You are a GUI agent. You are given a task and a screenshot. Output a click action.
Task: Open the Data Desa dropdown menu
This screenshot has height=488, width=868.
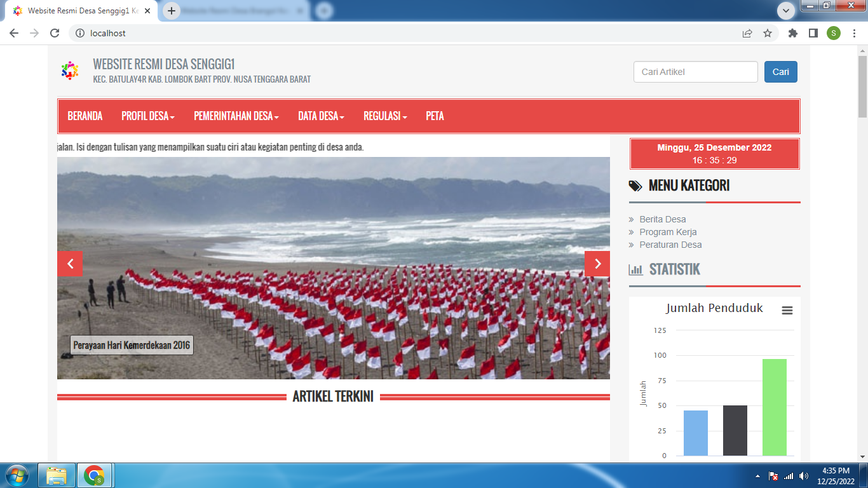(x=321, y=116)
